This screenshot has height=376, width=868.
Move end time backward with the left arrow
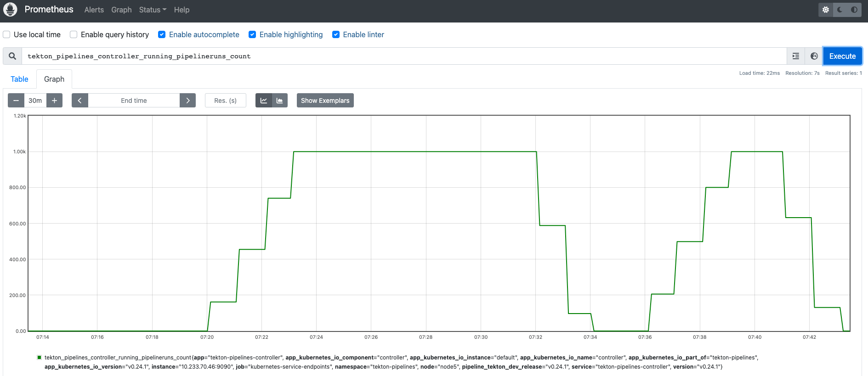(79, 101)
